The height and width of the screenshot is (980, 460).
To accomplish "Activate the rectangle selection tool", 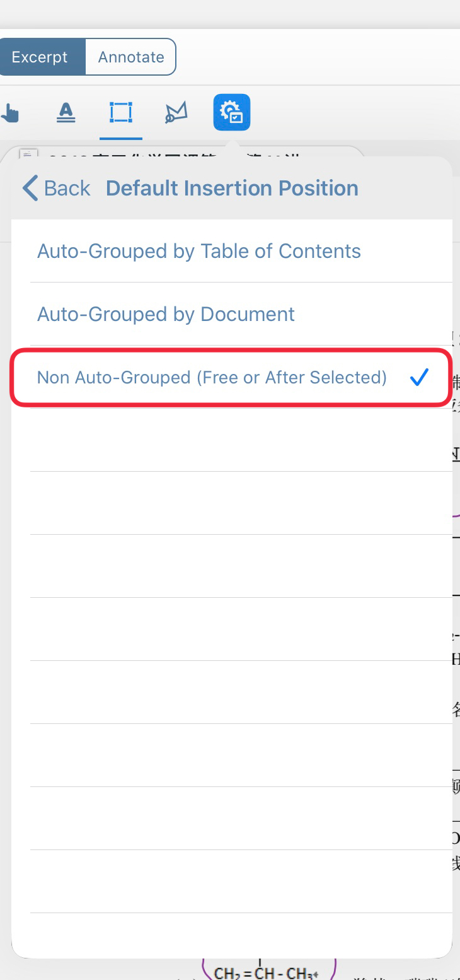I will 120,113.
